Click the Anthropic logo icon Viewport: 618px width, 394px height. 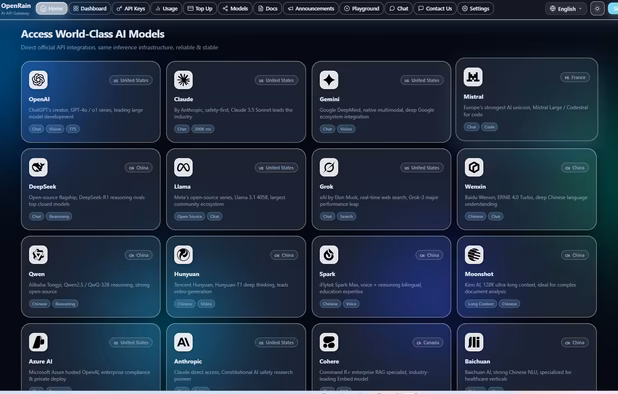click(183, 342)
